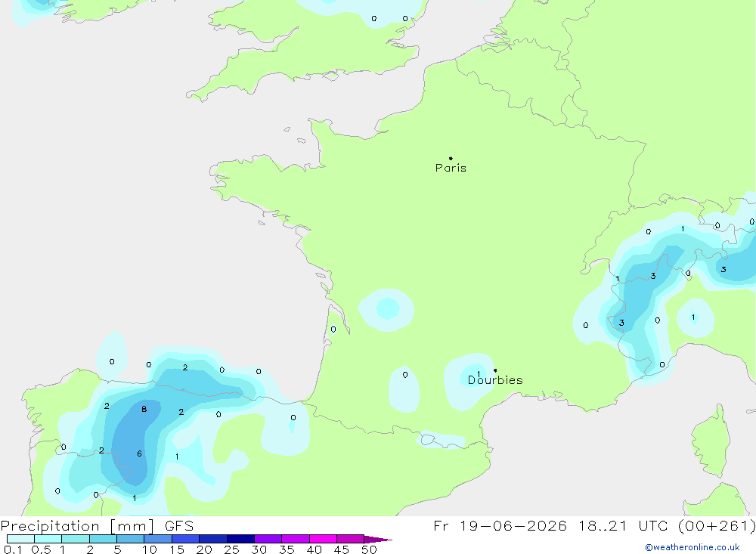The width and height of the screenshot is (756, 554).
Task: Click the Paris city label
Action: (451, 168)
